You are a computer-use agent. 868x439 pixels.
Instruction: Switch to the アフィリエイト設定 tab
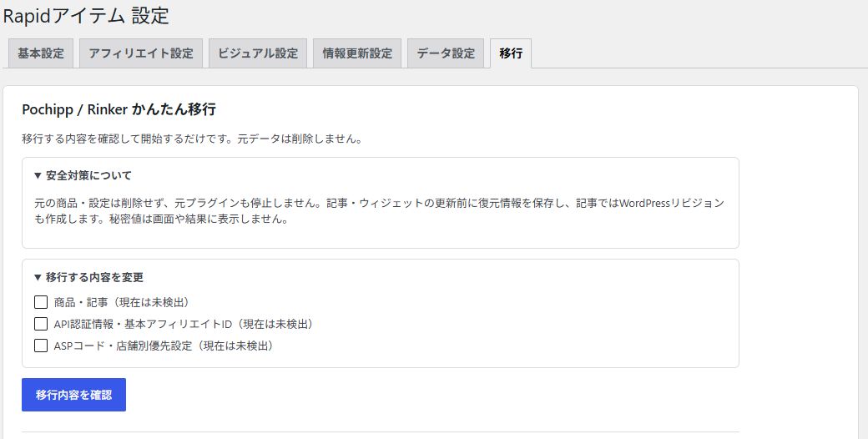[x=140, y=53]
